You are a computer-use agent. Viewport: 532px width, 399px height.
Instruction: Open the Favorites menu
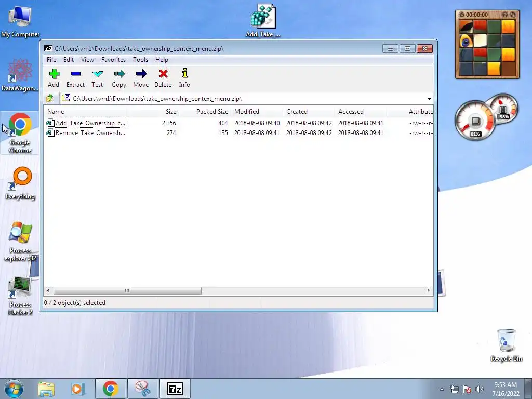click(x=113, y=60)
